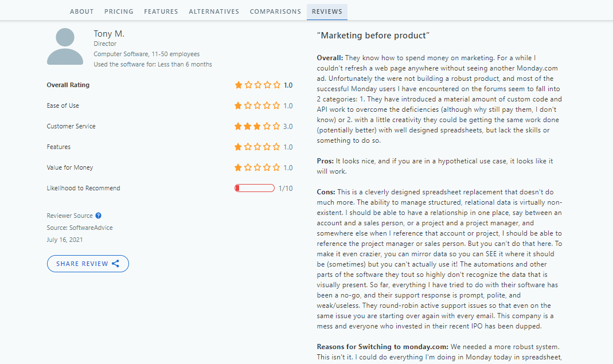
Task: Click the reviewer name Tony M.
Action: [109, 34]
